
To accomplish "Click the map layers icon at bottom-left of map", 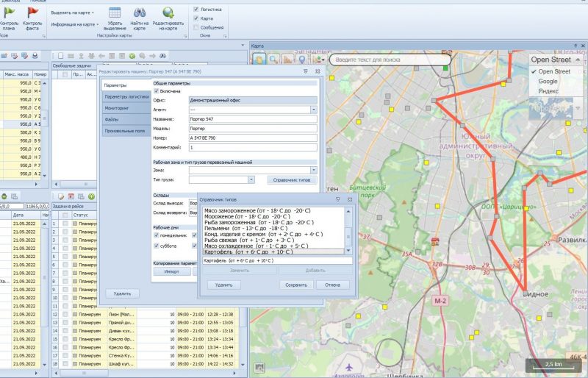I will 259,368.
